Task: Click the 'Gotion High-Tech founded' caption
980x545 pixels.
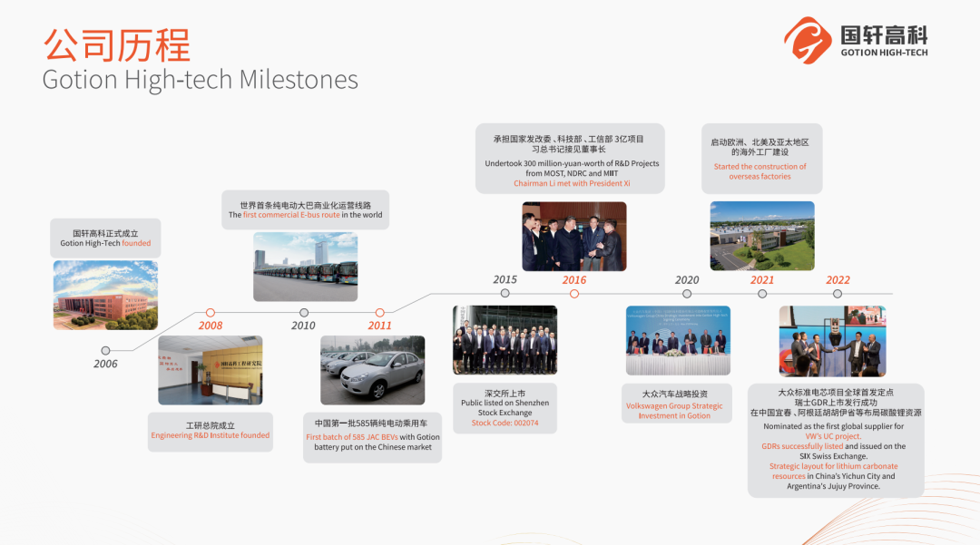Action: tap(105, 243)
